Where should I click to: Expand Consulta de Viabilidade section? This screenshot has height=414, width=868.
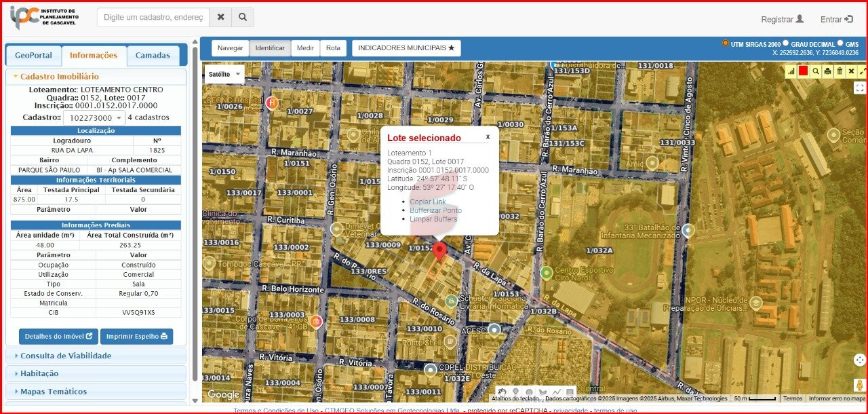click(x=66, y=356)
